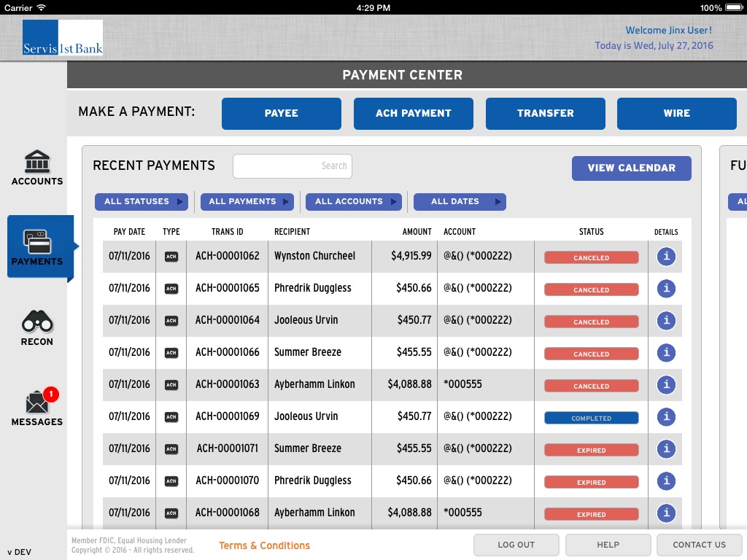This screenshot has height=560, width=747.
Task: Show details for ACH-00001071 payment
Action: tap(666, 449)
